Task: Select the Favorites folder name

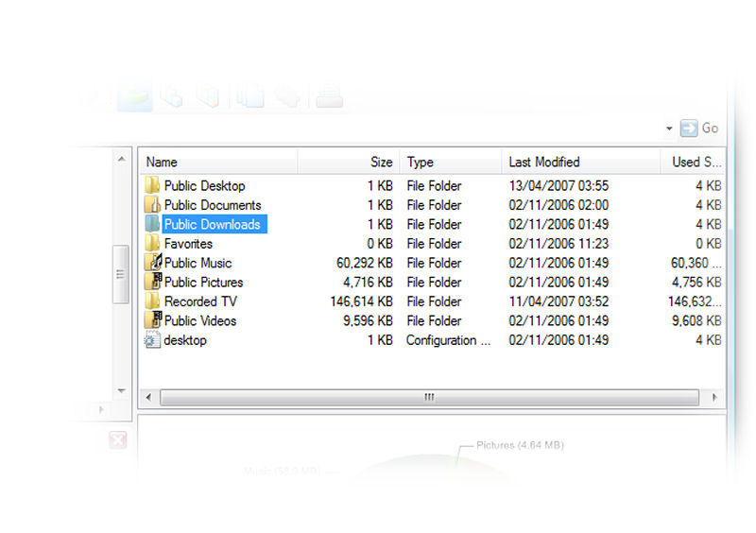Action: pyautogui.click(x=188, y=244)
